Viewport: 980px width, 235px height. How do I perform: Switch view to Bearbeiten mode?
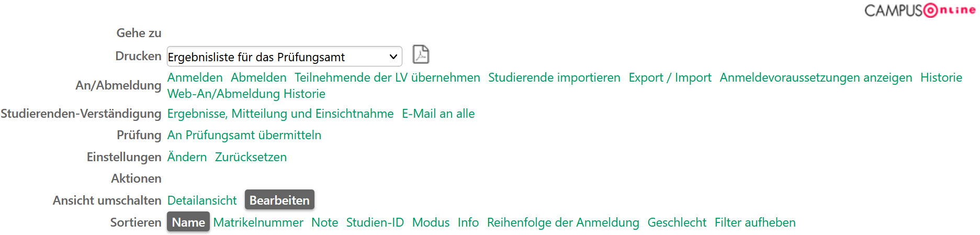pos(279,200)
